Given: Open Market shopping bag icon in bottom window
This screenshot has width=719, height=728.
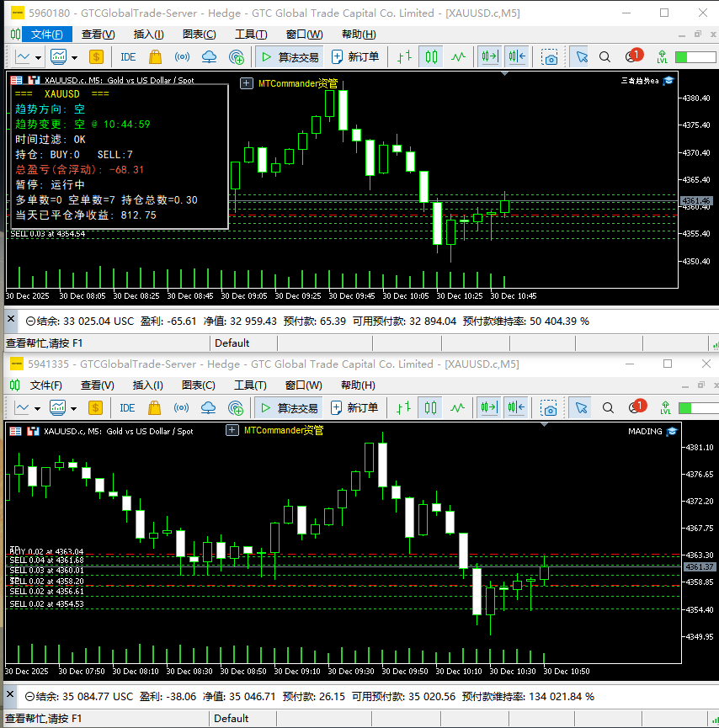Looking at the screenshot, I should click(x=154, y=408).
